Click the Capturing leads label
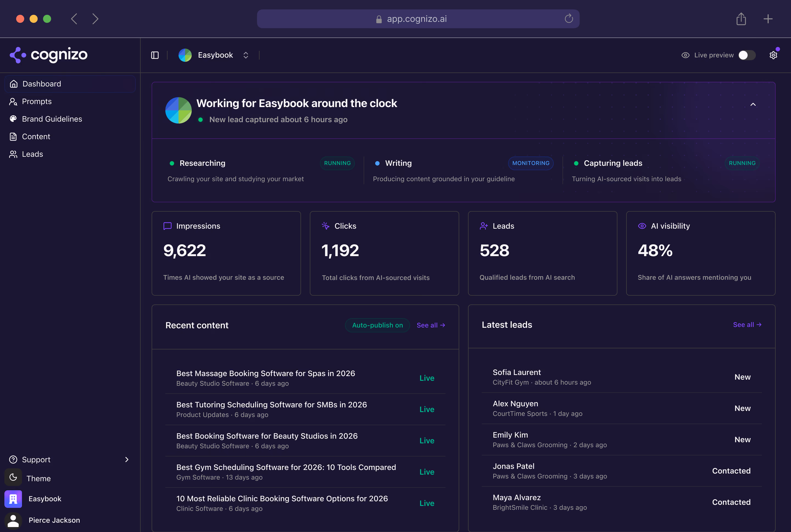This screenshot has height=532, width=791. [x=613, y=163]
